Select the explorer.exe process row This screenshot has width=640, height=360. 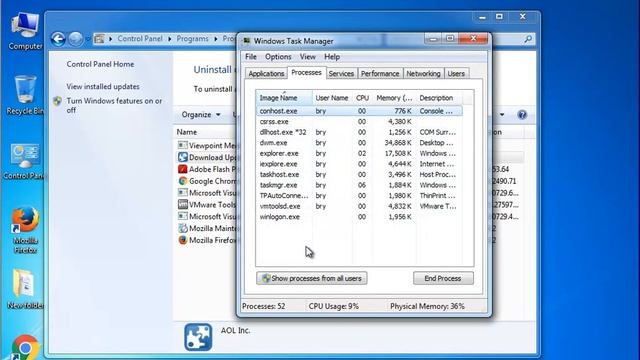pyautogui.click(x=359, y=153)
